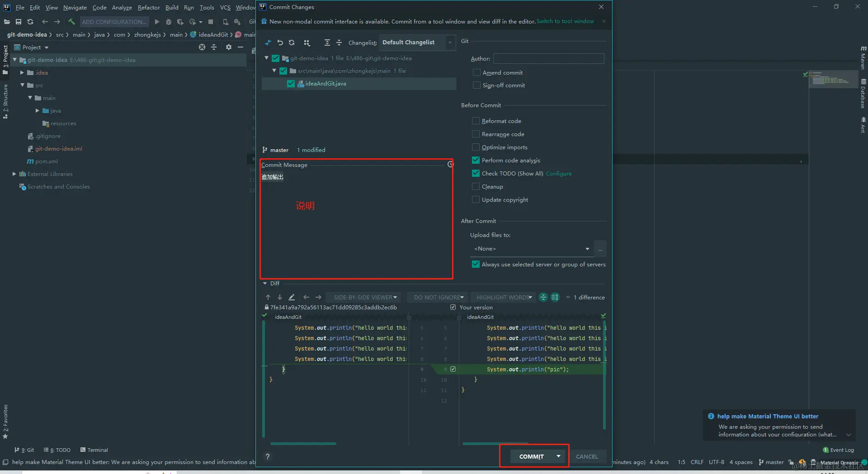
Task: Toggle collapse unchanged fragments in Diff
Action: (x=543, y=297)
